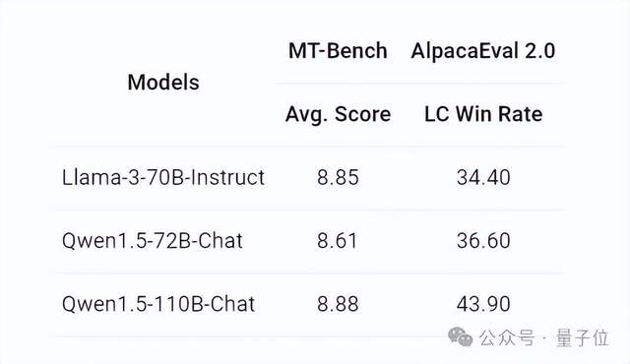
Task: Click the Avg. Score subheader
Action: tap(338, 114)
